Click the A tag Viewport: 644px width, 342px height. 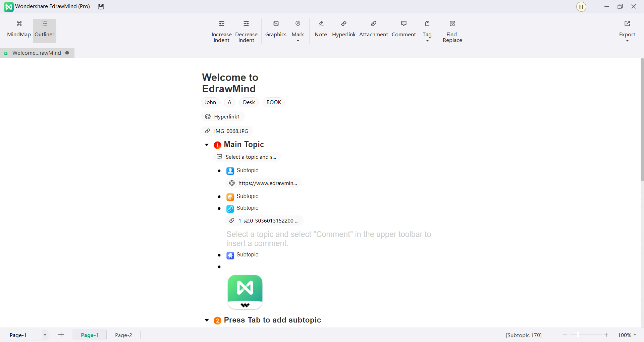(229, 102)
